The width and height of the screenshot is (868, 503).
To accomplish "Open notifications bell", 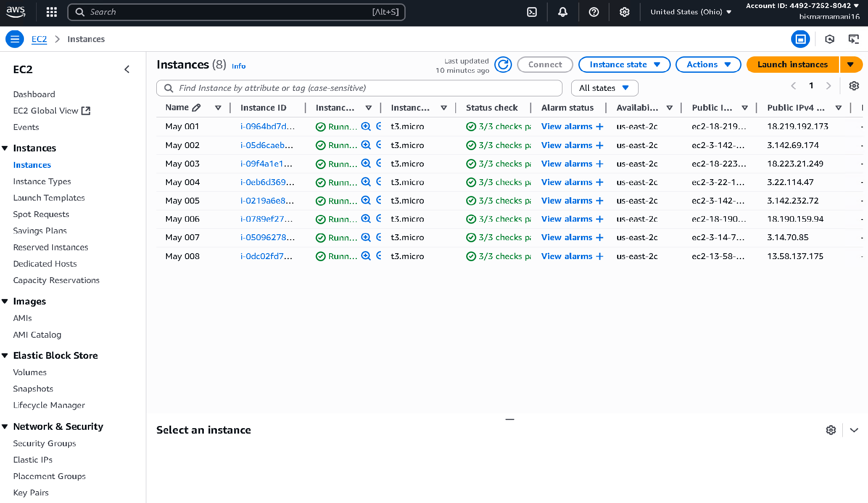I will [563, 12].
